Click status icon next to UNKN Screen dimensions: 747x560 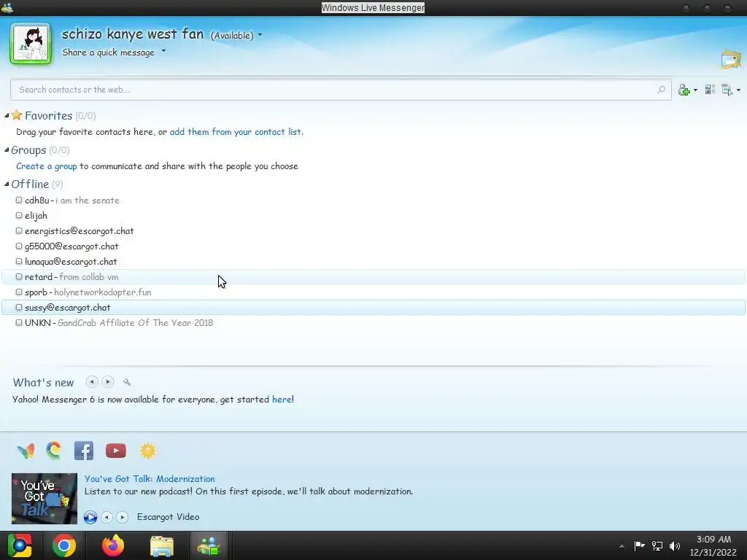(x=19, y=322)
